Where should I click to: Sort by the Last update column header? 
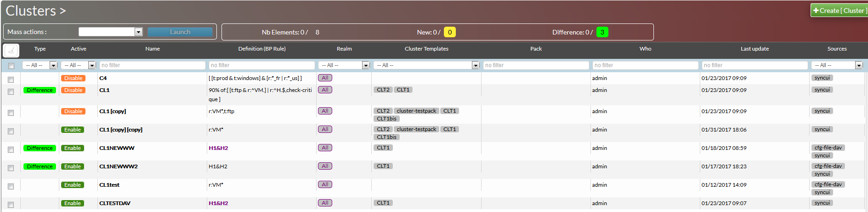tap(755, 49)
